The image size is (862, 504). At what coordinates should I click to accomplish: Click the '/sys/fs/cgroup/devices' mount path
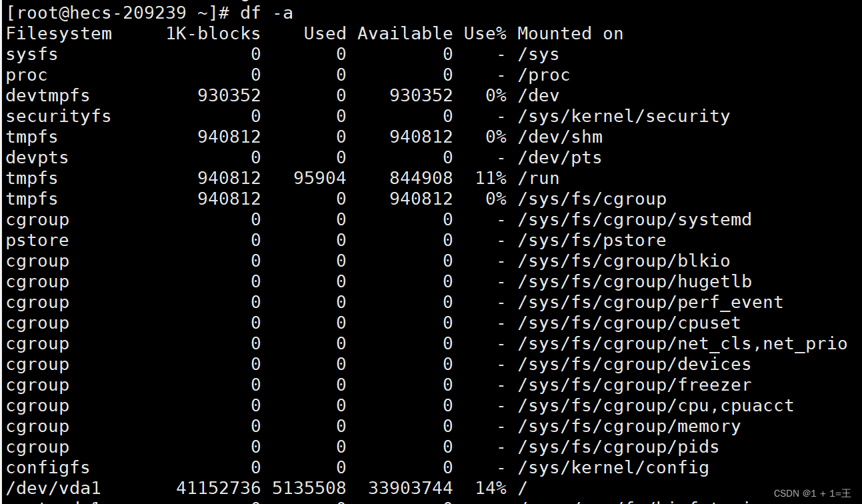tap(635, 364)
